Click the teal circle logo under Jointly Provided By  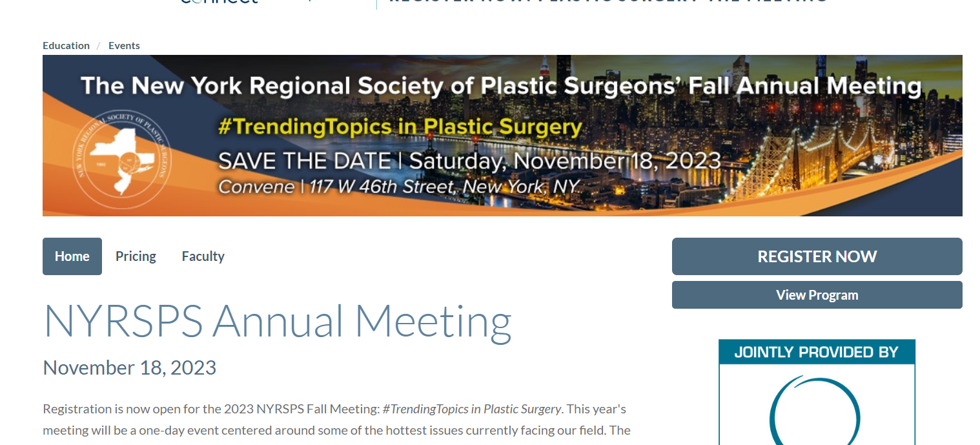click(x=815, y=411)
